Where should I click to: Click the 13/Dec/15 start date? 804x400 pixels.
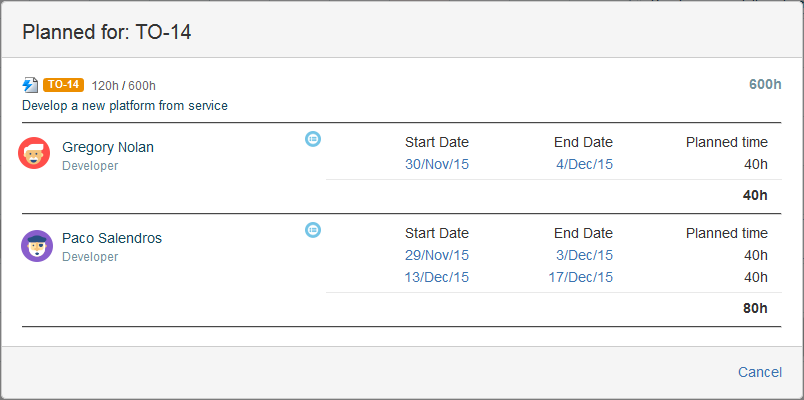437,277
